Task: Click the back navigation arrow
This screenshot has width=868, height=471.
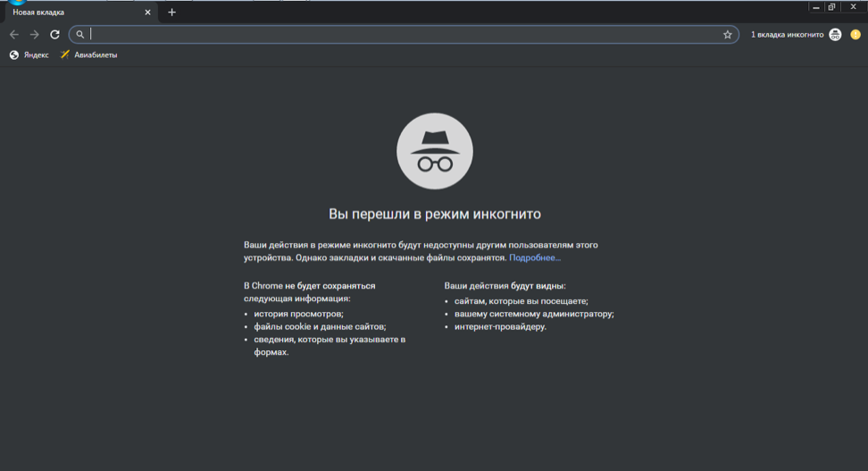Action: (13, 35)
